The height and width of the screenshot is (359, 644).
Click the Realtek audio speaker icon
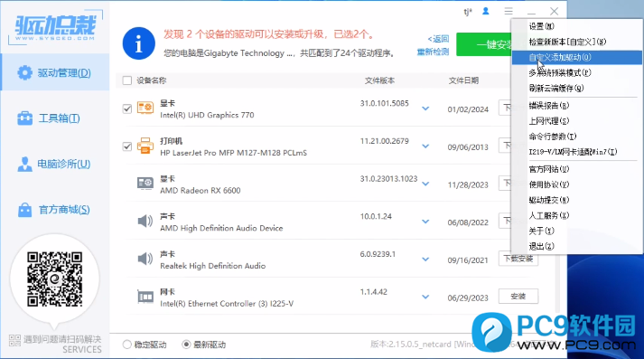(145, 260)
